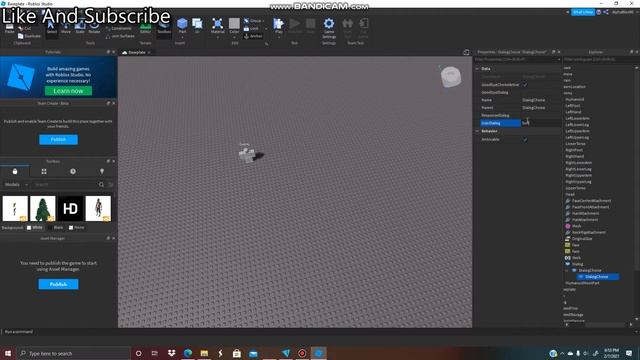Click the Stop test button
This screenshot has width=640, height=360.
pyautogui.click(x=311, y=23)
